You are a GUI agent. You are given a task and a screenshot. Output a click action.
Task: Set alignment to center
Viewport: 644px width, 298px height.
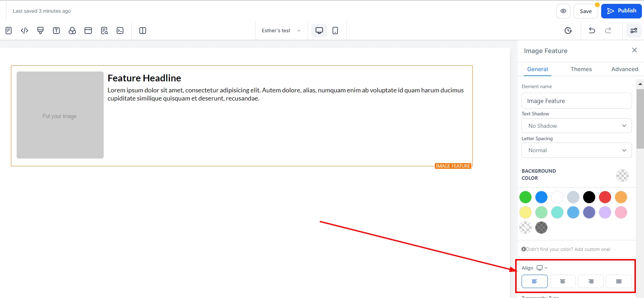tap(562, 281)
